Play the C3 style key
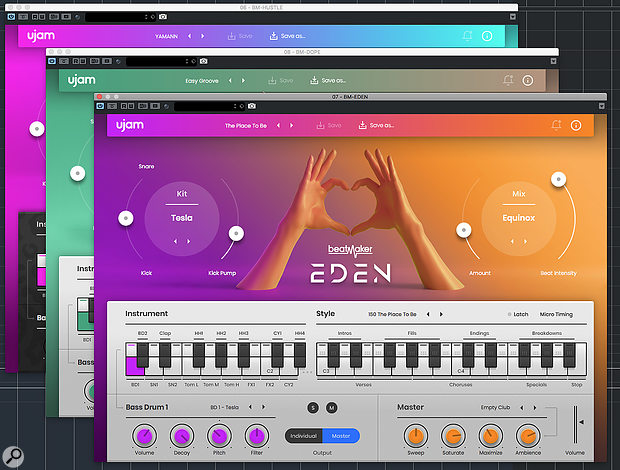Screen dimensions: 620x470 [324, 370]
